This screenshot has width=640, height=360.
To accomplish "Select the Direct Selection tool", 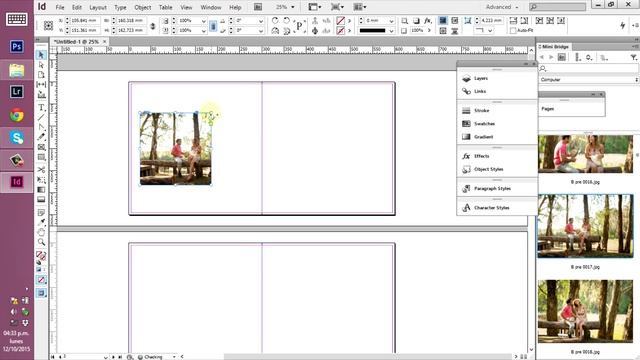I will pos(41,65).
